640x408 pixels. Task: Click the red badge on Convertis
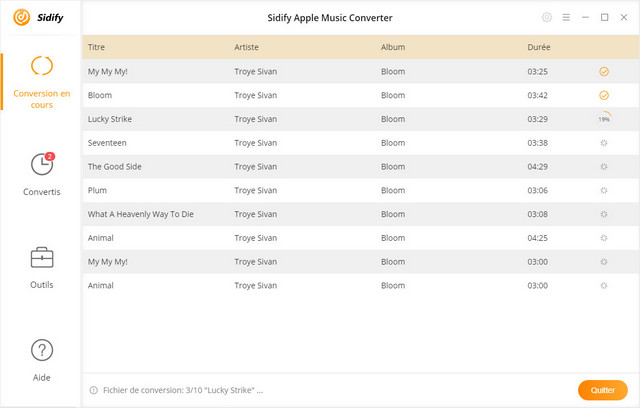pos(50,157)
